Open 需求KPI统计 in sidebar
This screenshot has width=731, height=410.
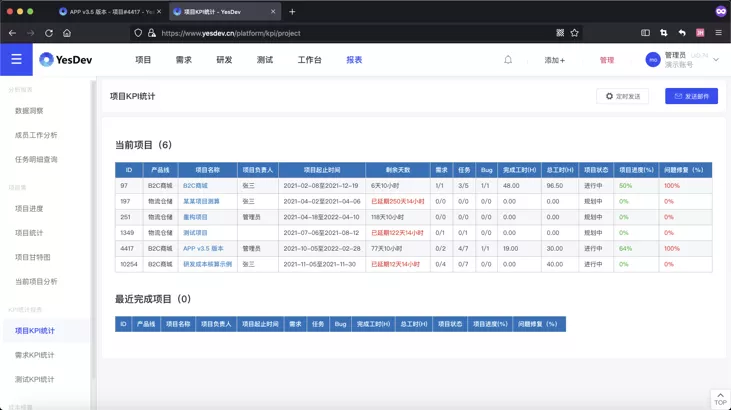click(34, 355)
